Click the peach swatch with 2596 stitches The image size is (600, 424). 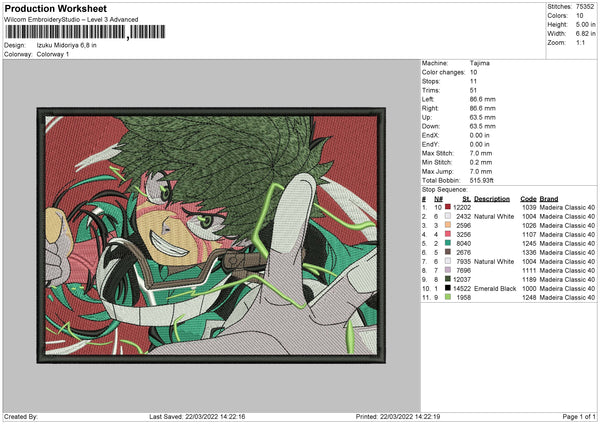click(x=448, y=225)
